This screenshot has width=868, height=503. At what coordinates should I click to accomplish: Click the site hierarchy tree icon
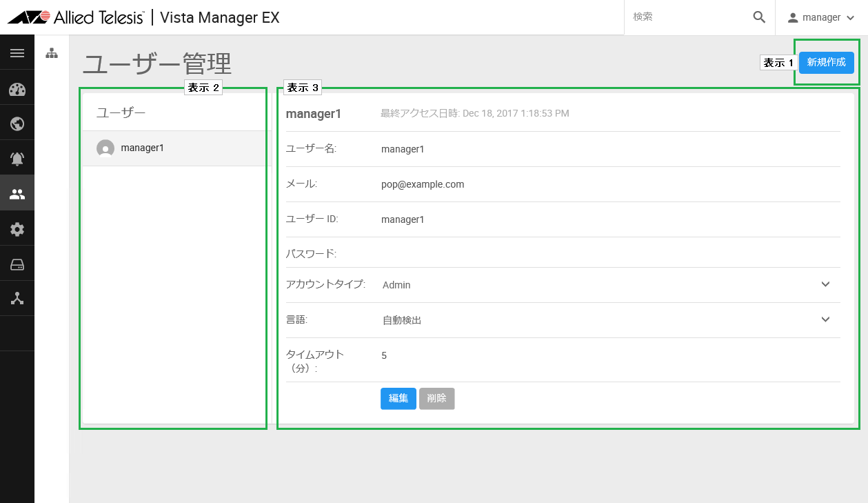tap(52, 53)
